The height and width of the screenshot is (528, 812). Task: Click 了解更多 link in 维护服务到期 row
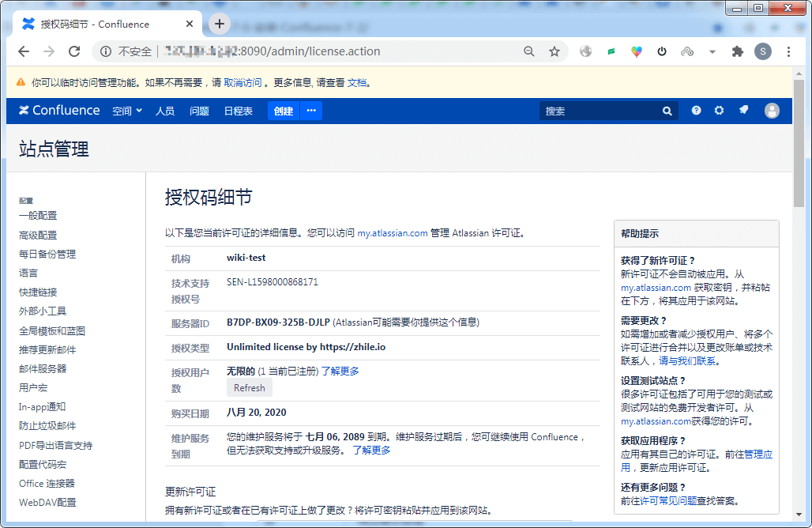(372, 451)
